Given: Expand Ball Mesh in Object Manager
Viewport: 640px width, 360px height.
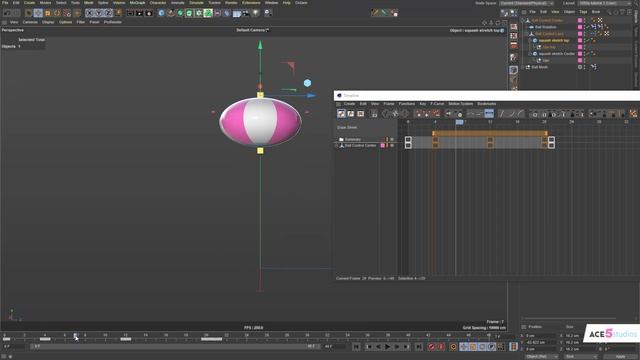Looking at the screenshot, I should click(523, 67).
